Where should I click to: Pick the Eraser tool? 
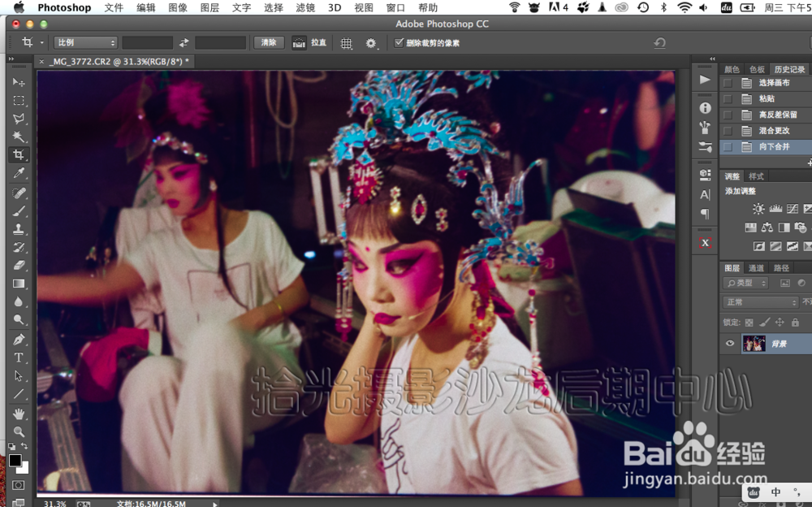point(19,266)
